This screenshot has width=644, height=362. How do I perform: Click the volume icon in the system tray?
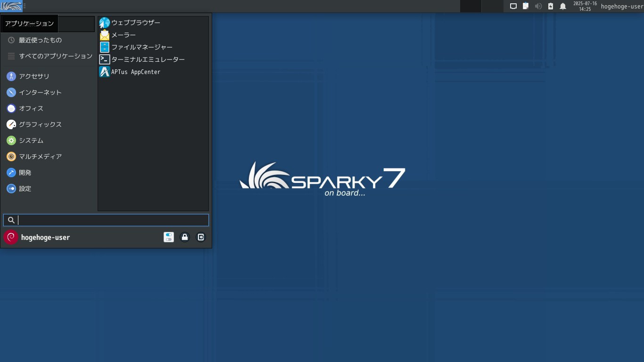(x=538, y=6)
